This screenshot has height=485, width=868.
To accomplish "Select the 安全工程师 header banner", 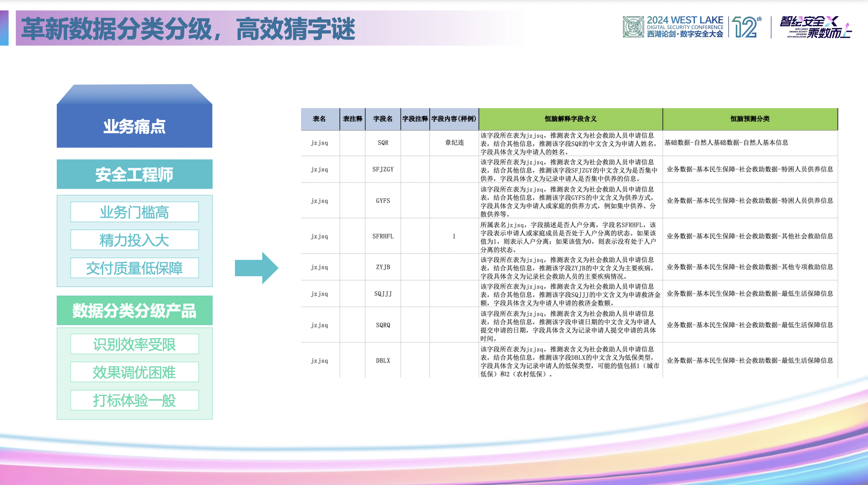I will point(134,175).
